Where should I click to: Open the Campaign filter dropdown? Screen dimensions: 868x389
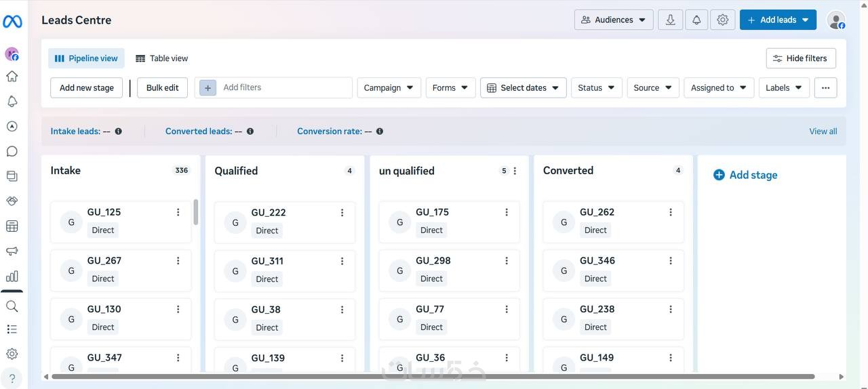[x=389, y=87]
